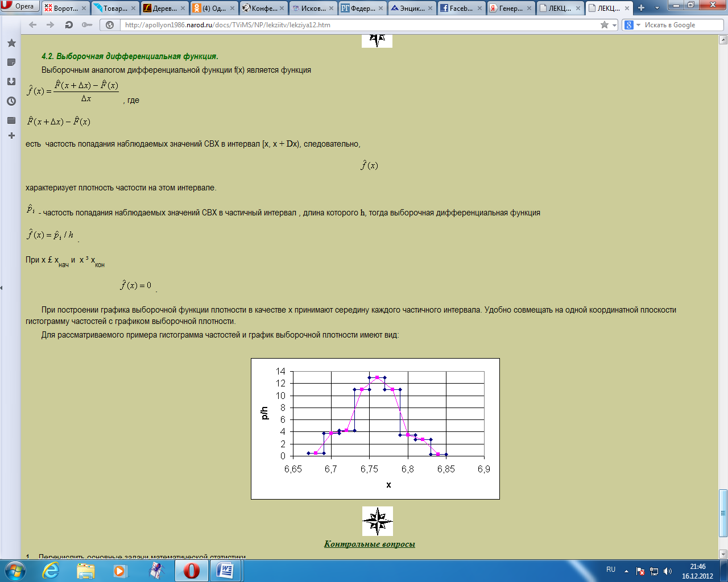Close the 'Ворот...' tab
This screenshot has height=582, width=728.
[x=84, y=9]
